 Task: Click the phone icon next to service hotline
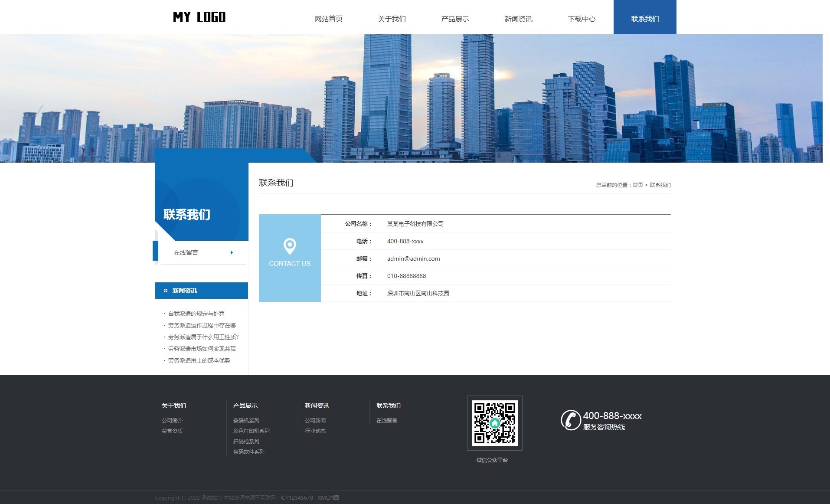(571, 420)
